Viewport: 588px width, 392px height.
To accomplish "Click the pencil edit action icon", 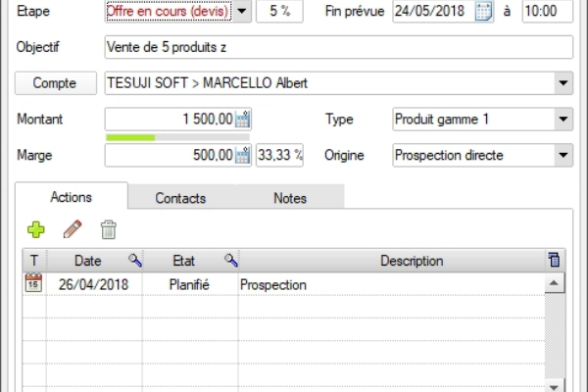I will pos(73,229).
